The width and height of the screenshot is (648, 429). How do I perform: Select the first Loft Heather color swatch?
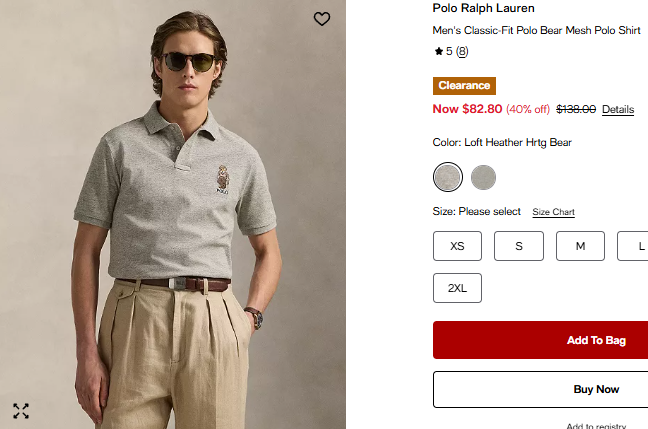point(448,177)
